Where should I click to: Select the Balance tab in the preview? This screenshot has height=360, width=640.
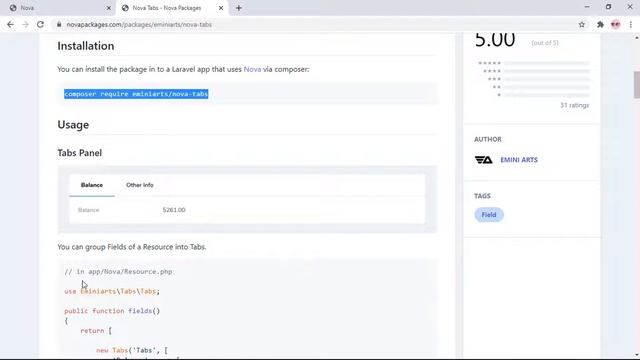pos(92,185)
